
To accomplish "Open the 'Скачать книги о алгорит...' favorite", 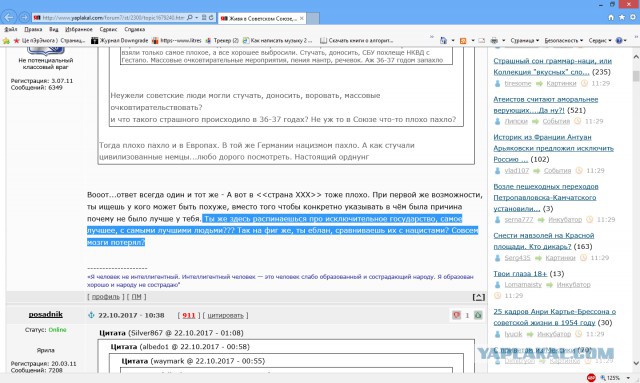I will 356,40.
